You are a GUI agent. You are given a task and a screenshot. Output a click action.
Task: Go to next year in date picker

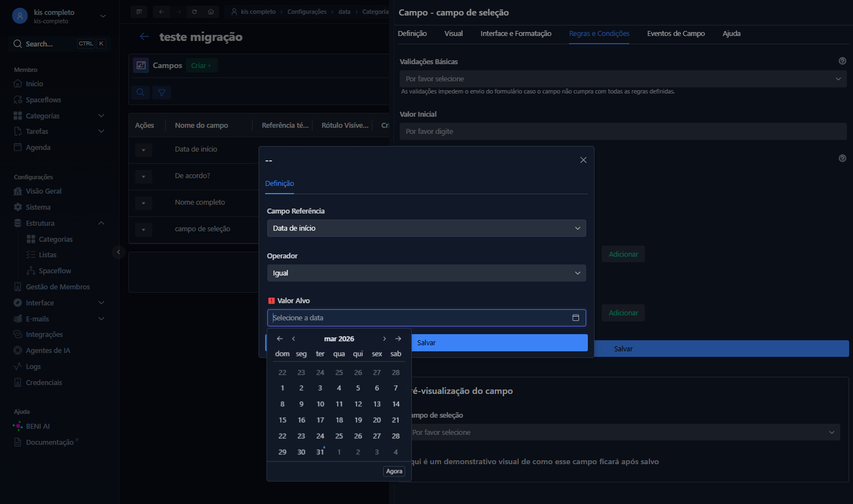click(x=398, y=339)
